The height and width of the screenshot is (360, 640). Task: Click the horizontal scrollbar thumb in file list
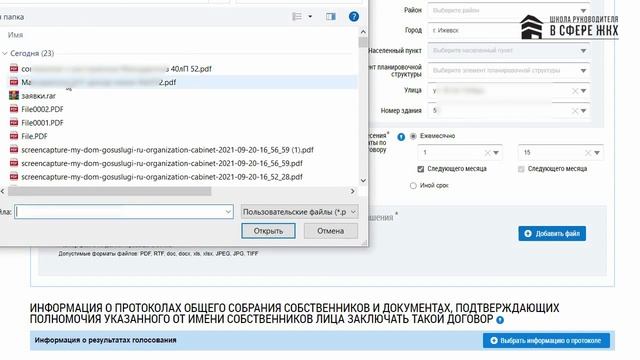point(109,191)
